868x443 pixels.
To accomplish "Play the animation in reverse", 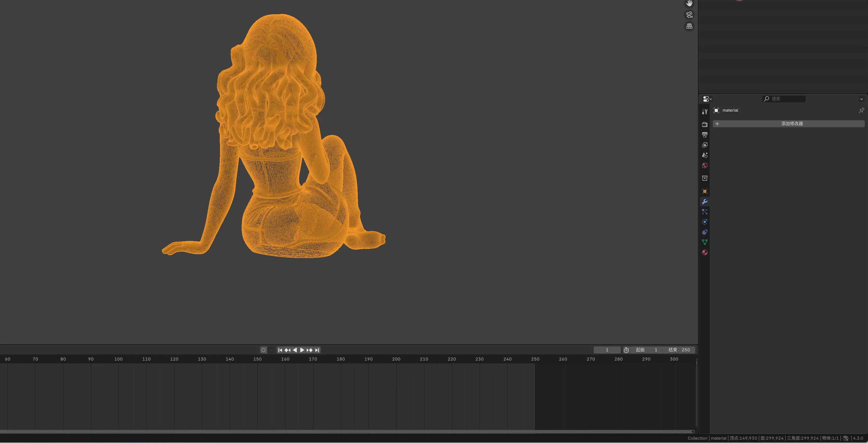I will pos(295,350).
